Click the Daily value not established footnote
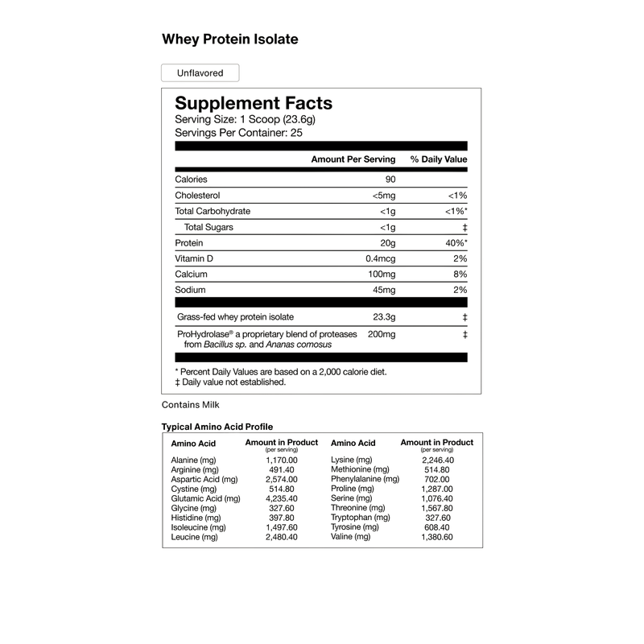The width and height of the screenshot is (644, 644). (230, 382)
